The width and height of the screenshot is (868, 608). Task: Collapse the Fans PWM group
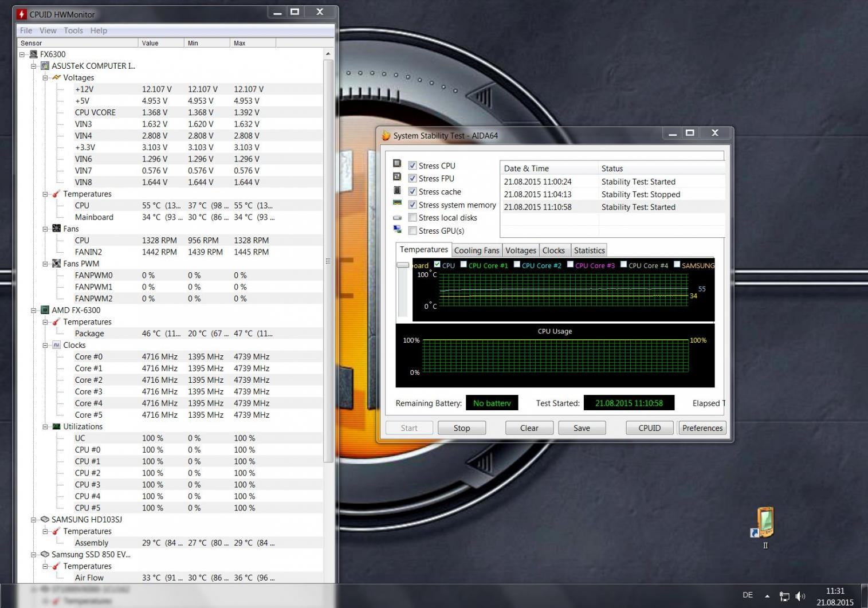[x=45, y=264]
